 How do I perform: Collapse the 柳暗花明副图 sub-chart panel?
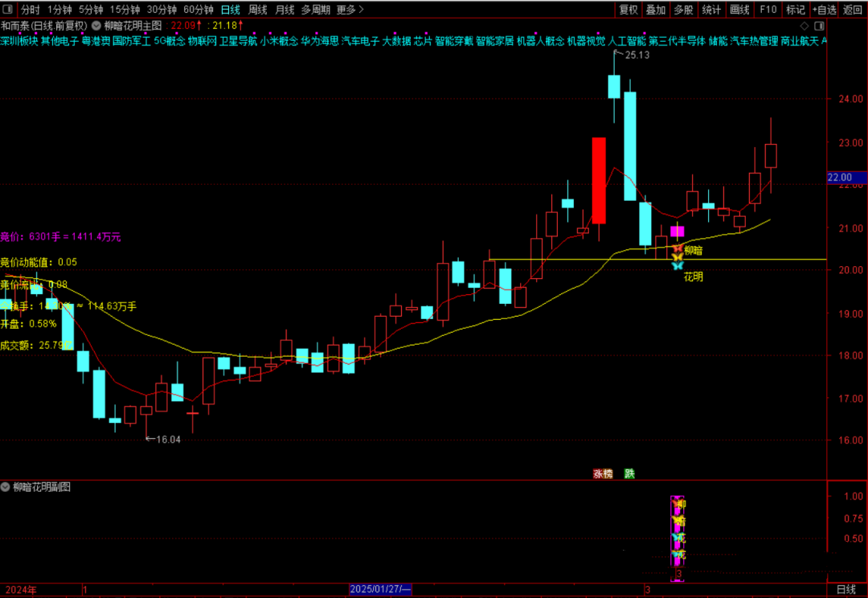6,487
